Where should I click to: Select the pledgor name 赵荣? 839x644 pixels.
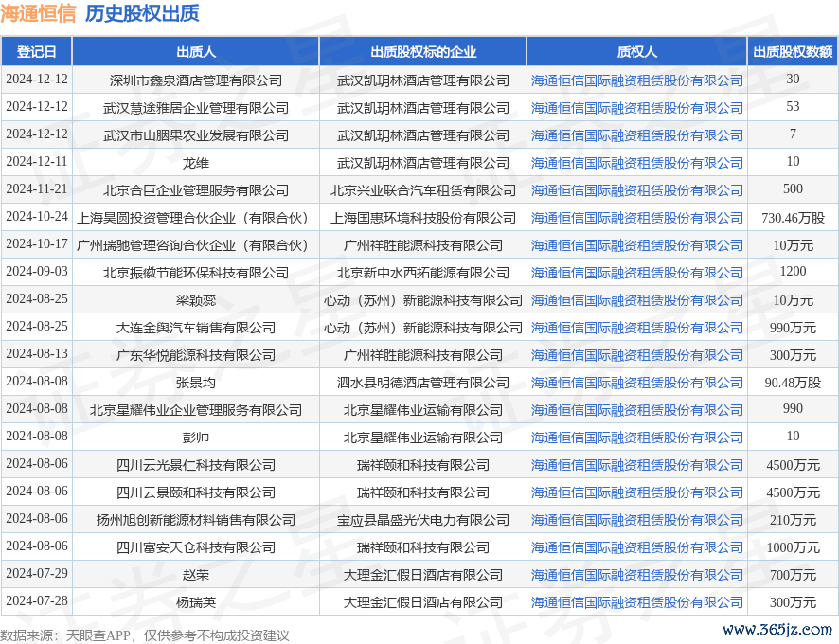point(196,575)
